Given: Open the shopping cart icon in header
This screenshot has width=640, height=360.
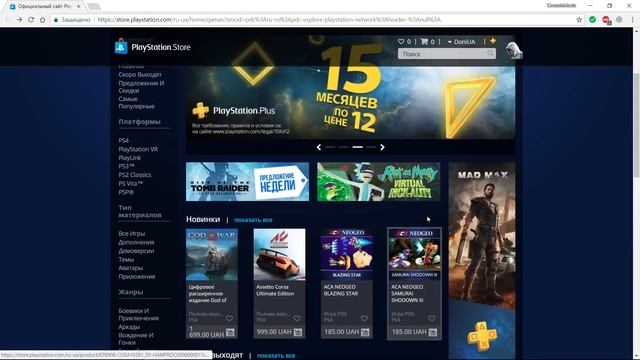Looking at the screenshot, I should 424,42.
